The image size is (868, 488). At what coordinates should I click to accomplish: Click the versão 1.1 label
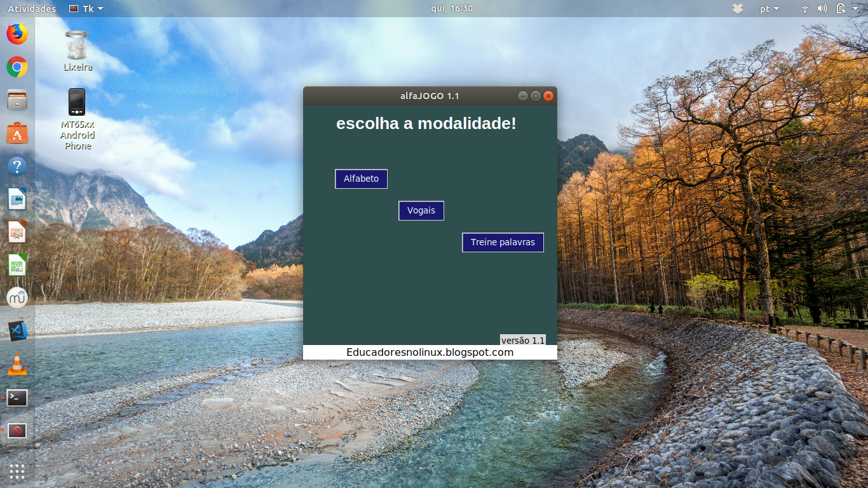[522, 340]
